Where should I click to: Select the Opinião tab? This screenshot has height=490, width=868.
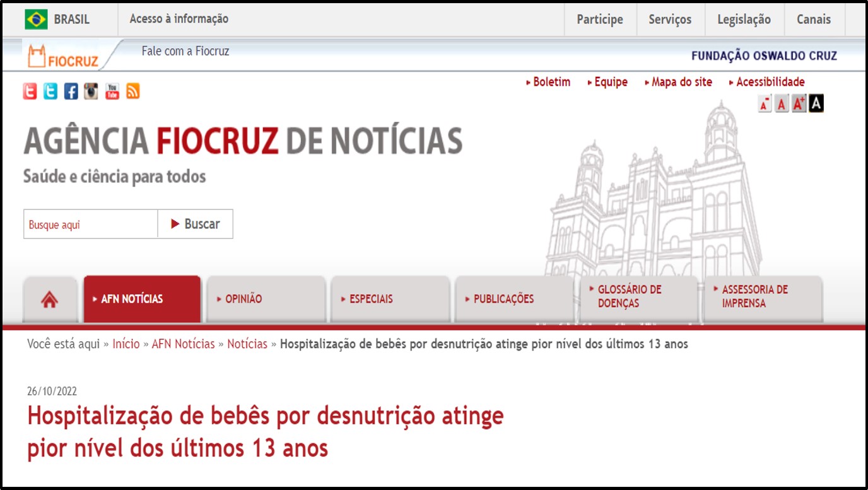(x=266, y=300)
